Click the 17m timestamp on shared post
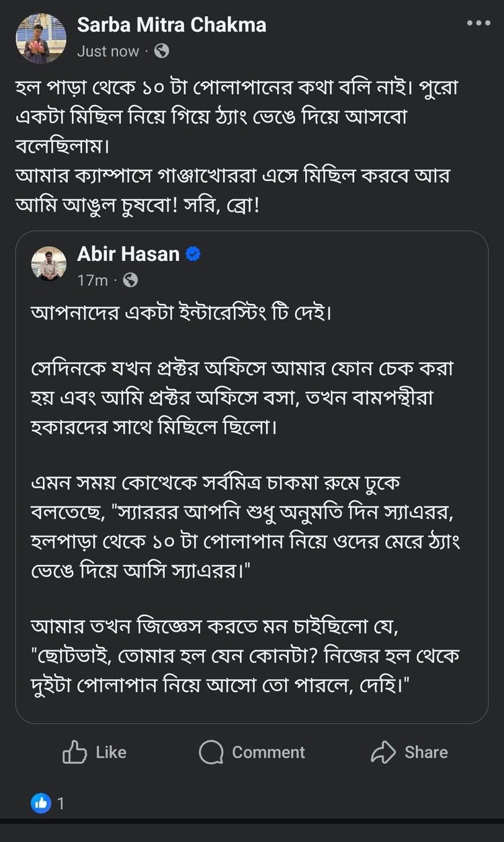 click(x=93, y=280)
